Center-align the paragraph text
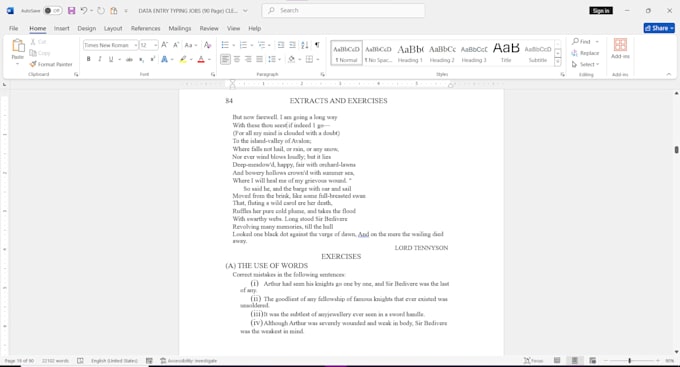 (237, 59)
